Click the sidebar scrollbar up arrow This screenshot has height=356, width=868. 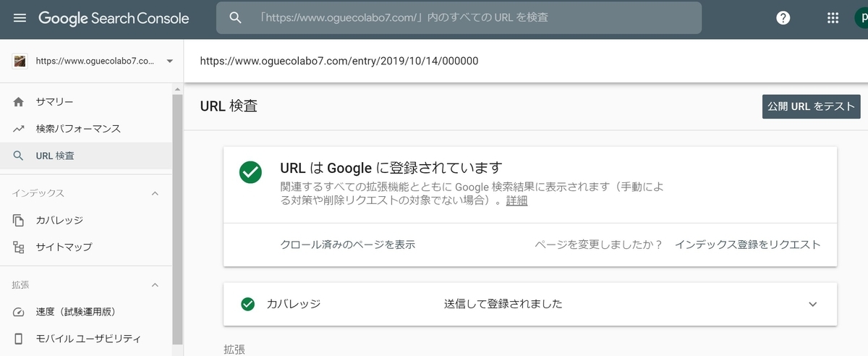pyautogui.click(x=177, y=89)
